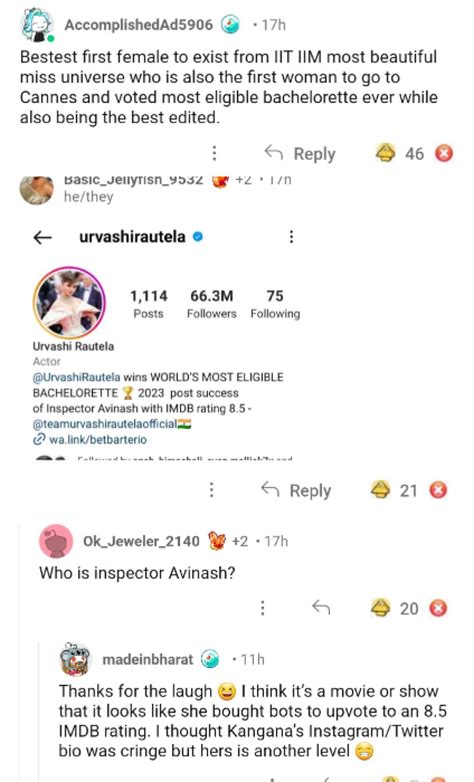Downvote Ok_Jeweler_2140's comment
Viewport: 474px width, 782px height.
pyautogui.click(x=438, y=608)
